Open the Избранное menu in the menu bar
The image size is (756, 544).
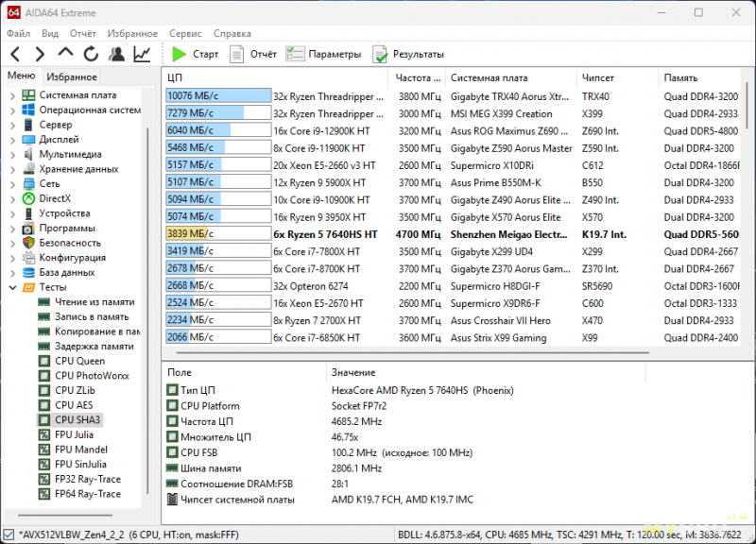tap(132, 33)
